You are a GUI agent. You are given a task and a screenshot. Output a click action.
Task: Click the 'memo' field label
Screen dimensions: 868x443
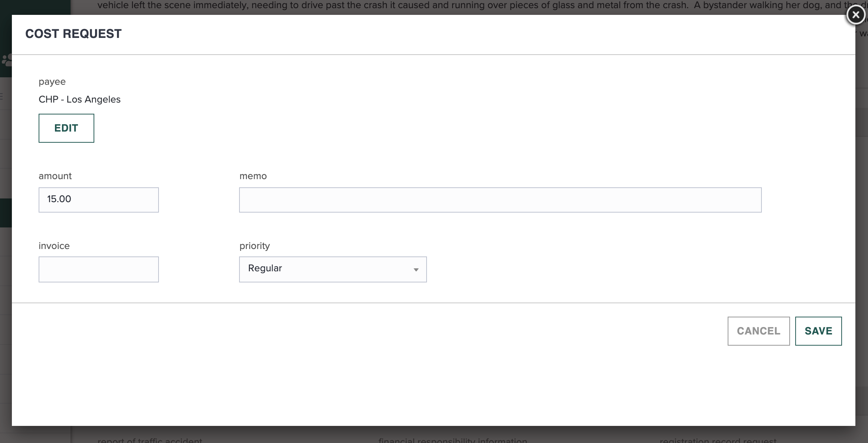253,176
